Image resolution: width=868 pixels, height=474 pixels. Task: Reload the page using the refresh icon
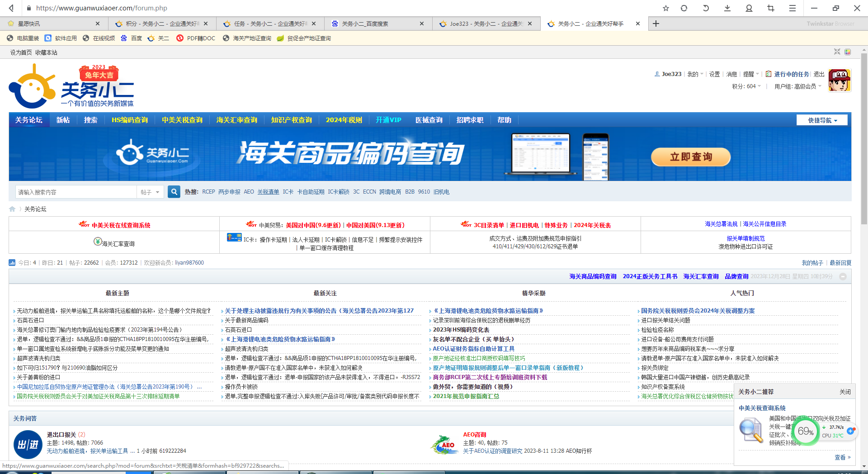[x=684, y=8]
